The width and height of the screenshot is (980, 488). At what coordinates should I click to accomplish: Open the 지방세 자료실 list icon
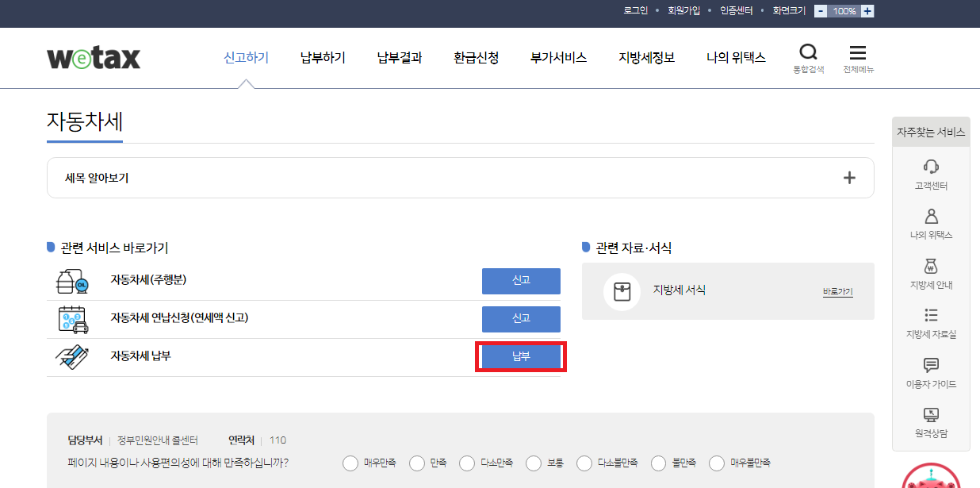pyautogui.click(x=931, y=314)
